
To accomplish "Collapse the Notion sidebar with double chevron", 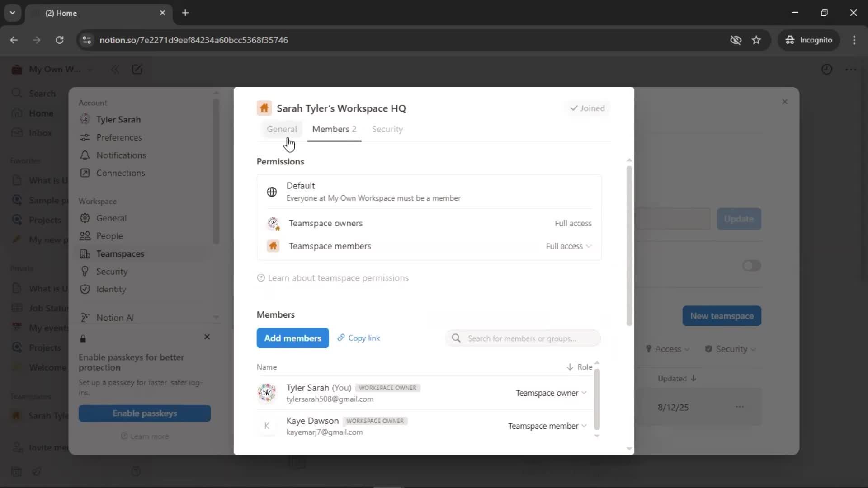I will (115, 70).
